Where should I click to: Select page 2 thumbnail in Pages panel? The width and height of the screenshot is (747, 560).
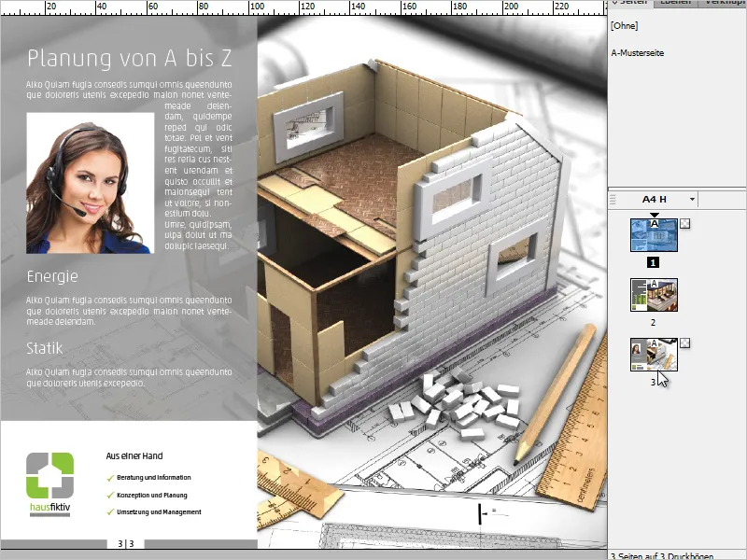[x=654, y=295]
